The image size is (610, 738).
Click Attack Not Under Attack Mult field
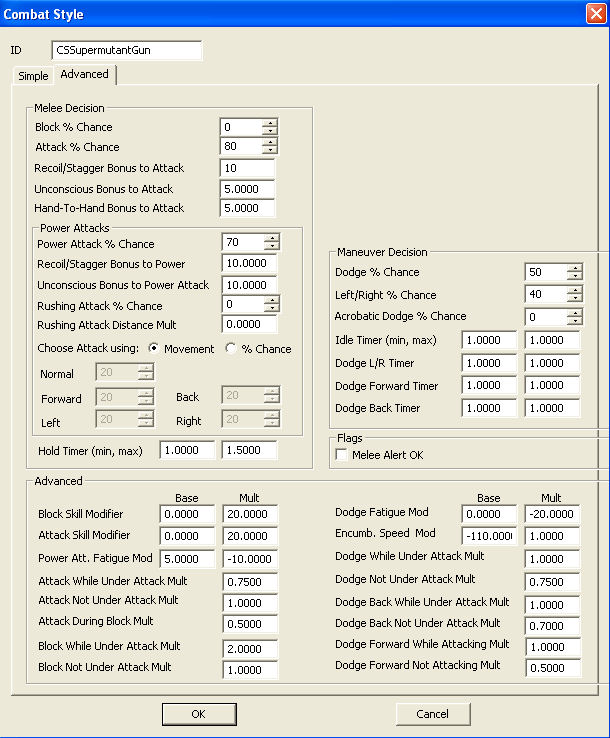click(250, 603)
